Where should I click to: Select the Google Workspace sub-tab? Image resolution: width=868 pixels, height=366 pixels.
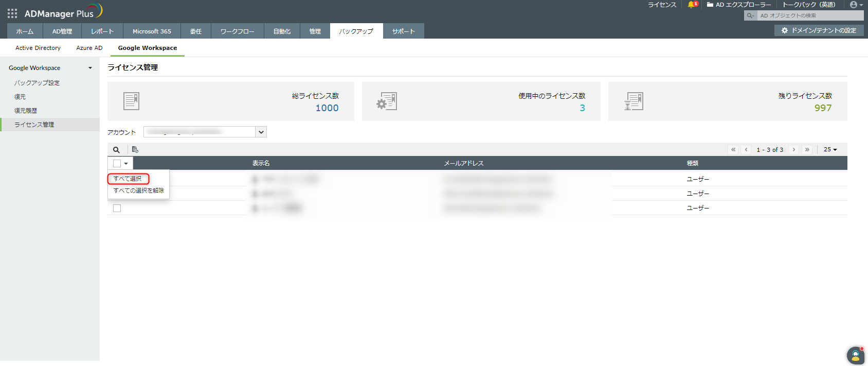point(148,48)
